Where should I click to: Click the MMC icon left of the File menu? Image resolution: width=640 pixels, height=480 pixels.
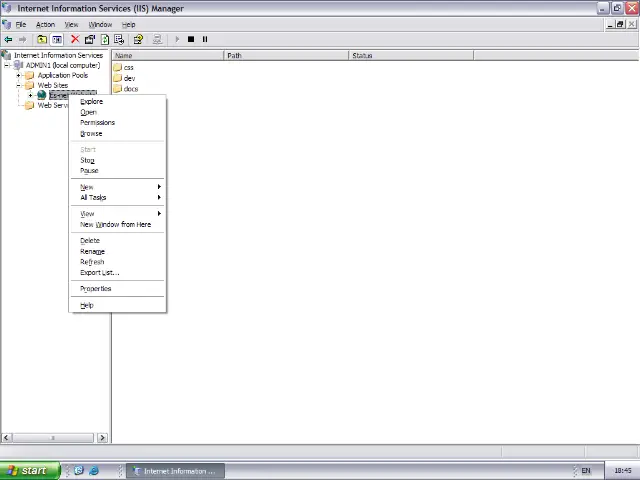point(7,24)
